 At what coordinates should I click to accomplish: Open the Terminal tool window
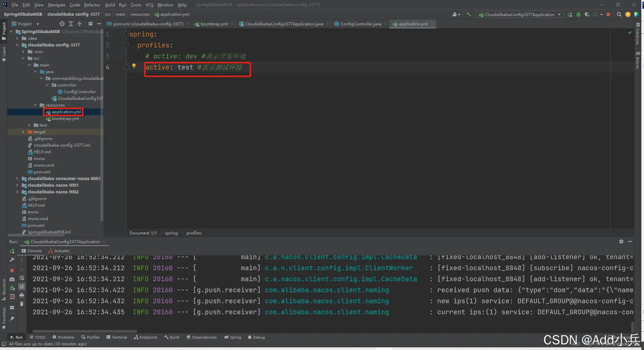[117, 337]
